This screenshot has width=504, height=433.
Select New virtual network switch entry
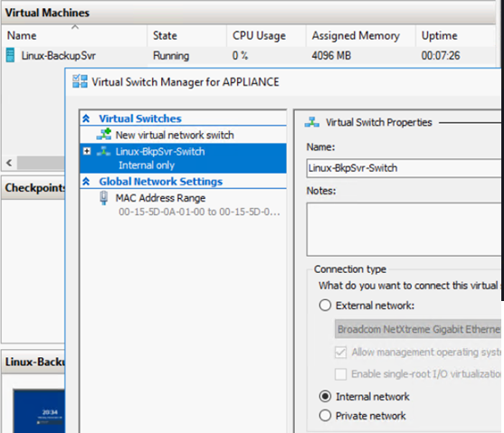coord(183,135)
